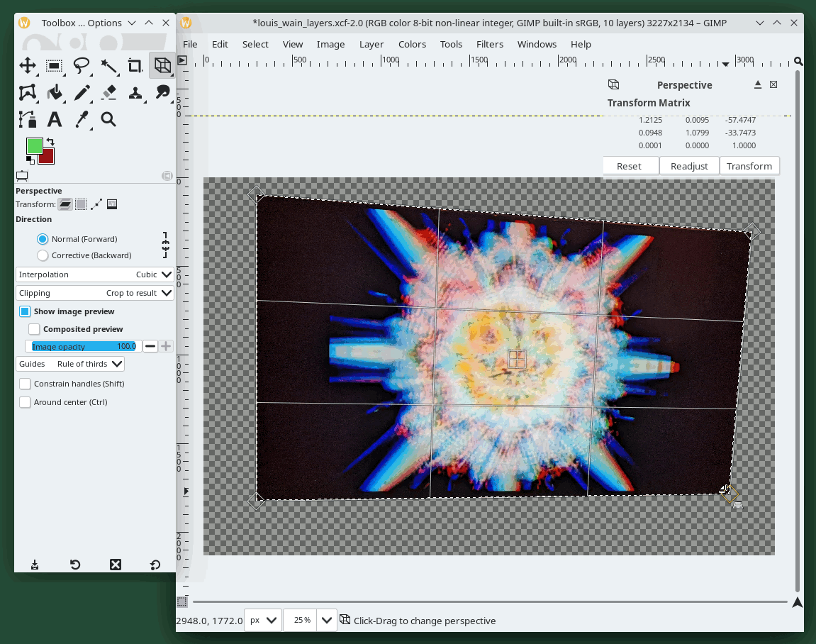
Task: Toggle direction link chain icon
Action: click(x=165, y=245)
